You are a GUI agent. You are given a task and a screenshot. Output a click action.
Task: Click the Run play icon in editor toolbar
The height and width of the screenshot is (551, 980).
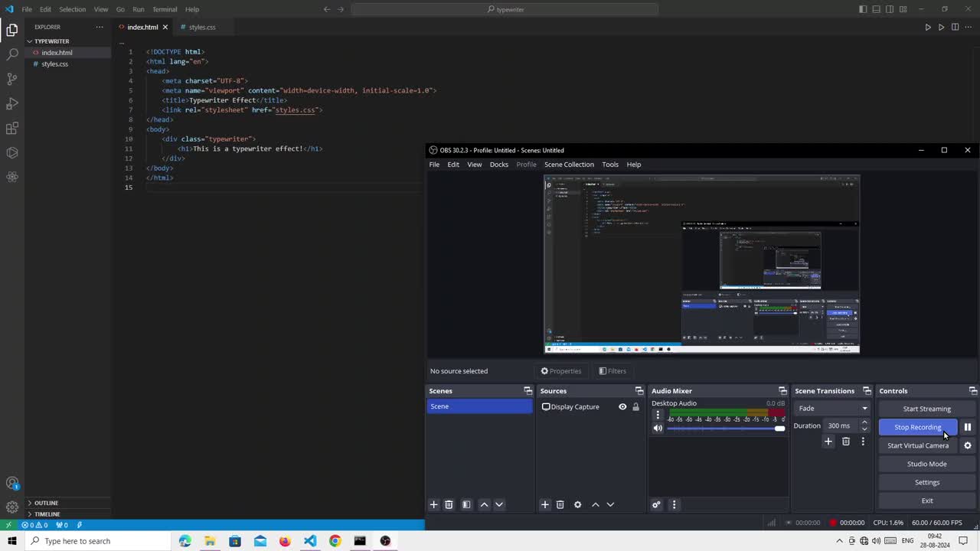click(928, 27)
